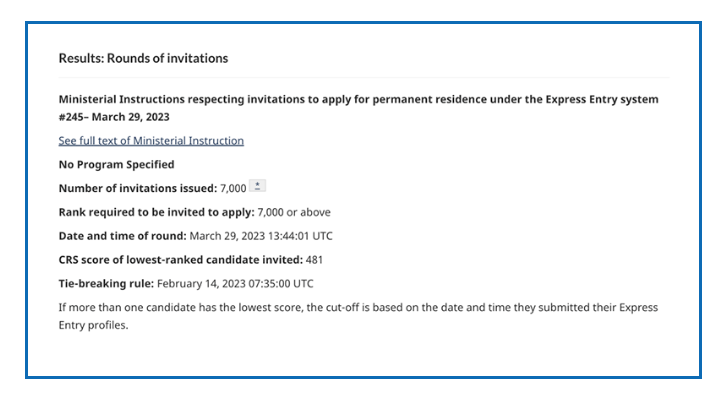The height and width of the screenshot is (400, 713).
Task: Click the March 29, 2023 13:44:01 UTC timestamp
Action: 261,236
